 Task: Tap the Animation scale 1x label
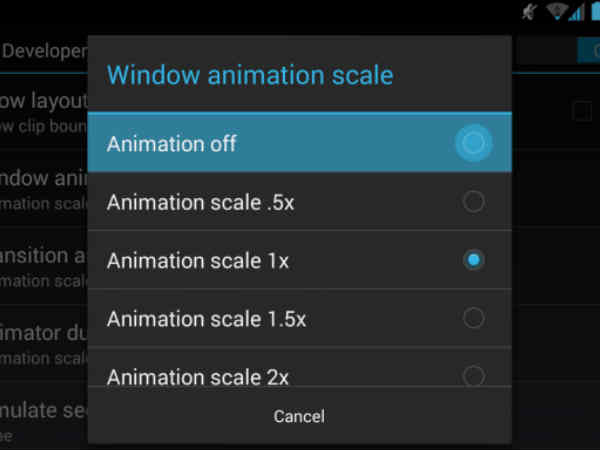point(198,260)
